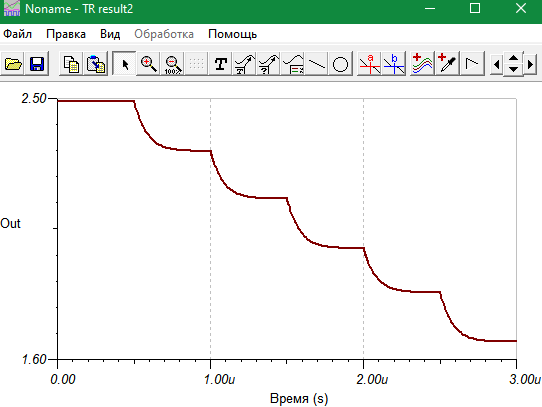Click the 3.00u x-axis value
The width and height of the screenshot is (542, 407).
[x=525, y=379]
